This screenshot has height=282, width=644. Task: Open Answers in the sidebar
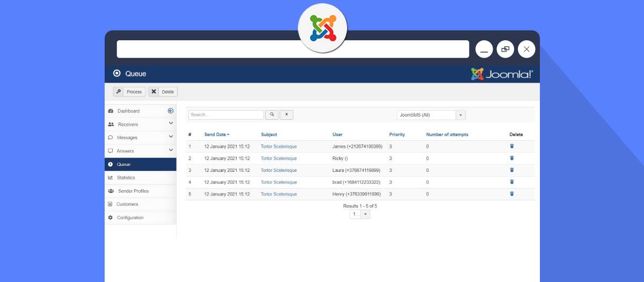[x=126, y=151]
